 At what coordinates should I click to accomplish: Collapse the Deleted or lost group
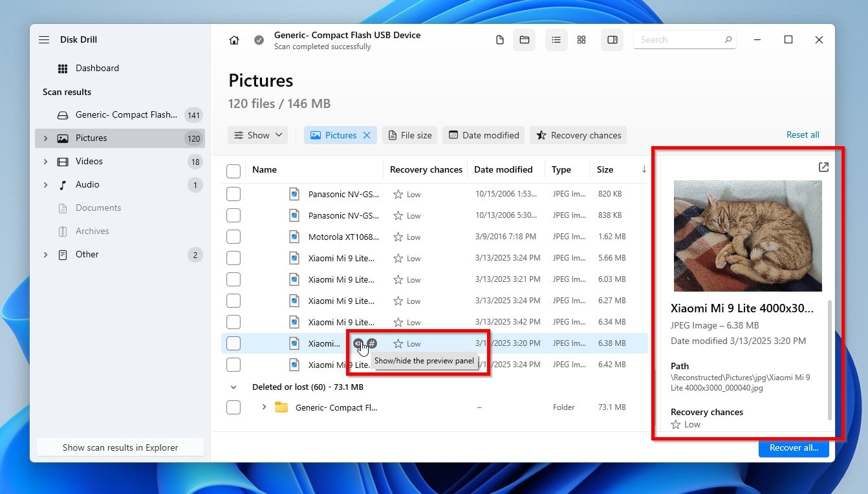pos(233,387)
